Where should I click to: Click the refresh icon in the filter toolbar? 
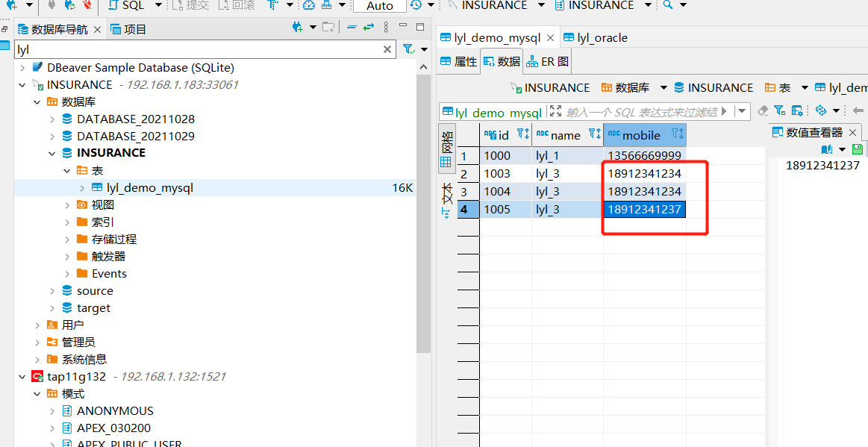coord(820,110)
